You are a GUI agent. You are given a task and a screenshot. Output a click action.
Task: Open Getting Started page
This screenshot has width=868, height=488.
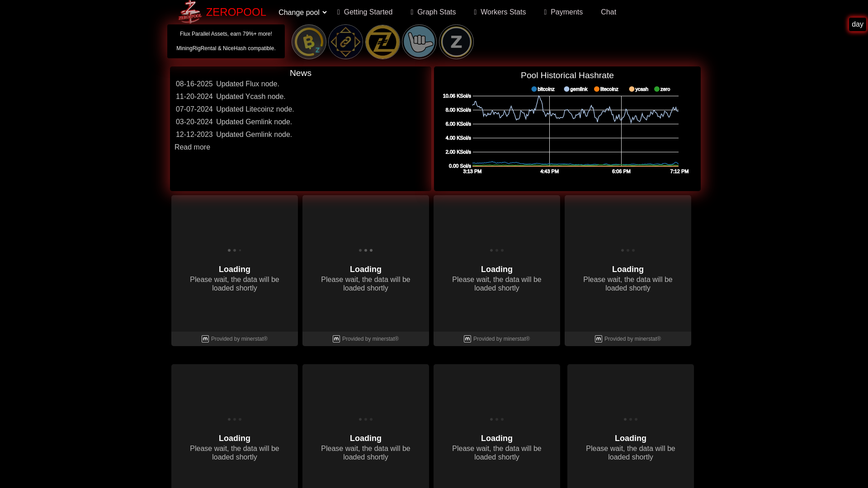pyautogui.click(x=365, y=12)
